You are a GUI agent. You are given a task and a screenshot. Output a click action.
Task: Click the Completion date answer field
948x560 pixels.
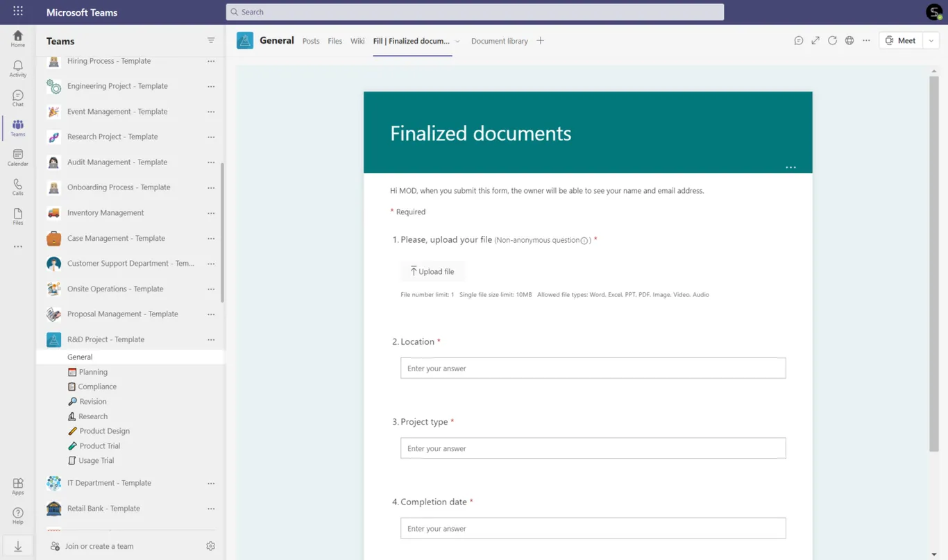tap(593, 528)
